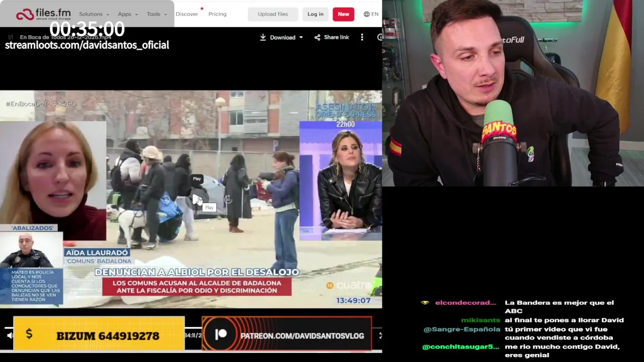Open the files.fm logo home link
Screen dimensions: 644x362
(x=43, y=14)
